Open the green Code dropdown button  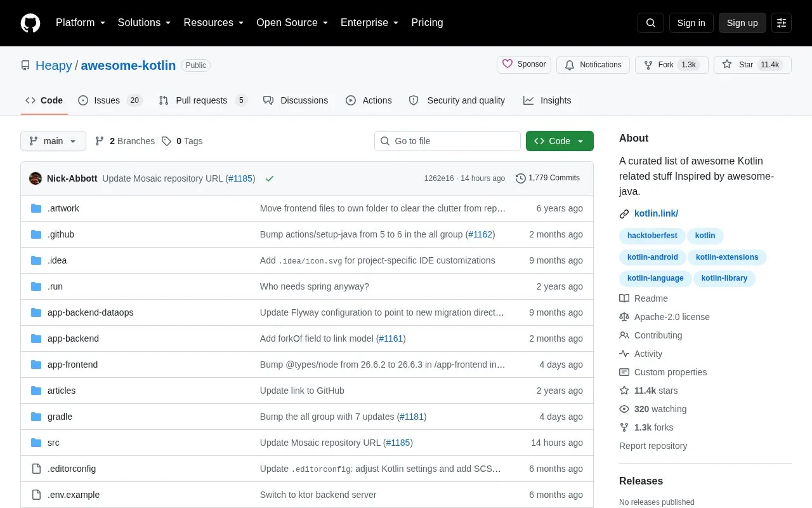click(x=560, y=141)
